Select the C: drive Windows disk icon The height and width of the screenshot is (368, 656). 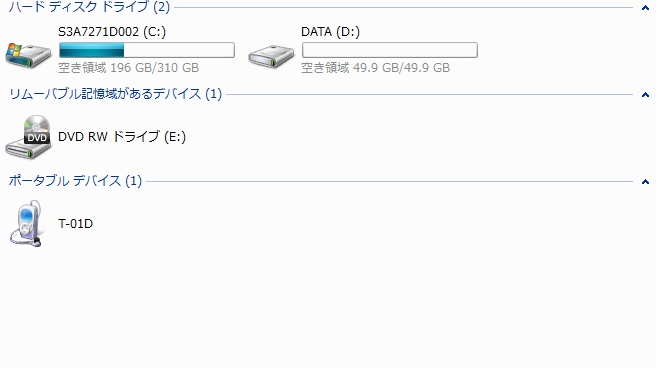pos(28,55)
